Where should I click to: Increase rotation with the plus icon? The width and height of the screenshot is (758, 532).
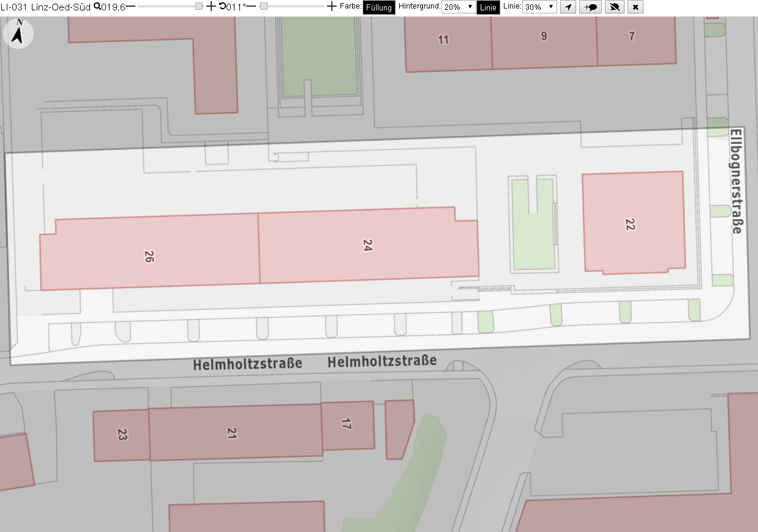point(332,6)
